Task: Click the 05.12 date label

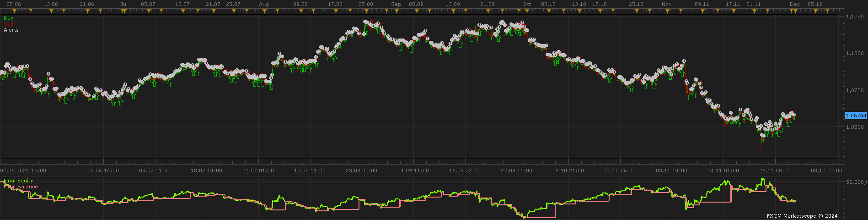Action: tap(815, 4)
